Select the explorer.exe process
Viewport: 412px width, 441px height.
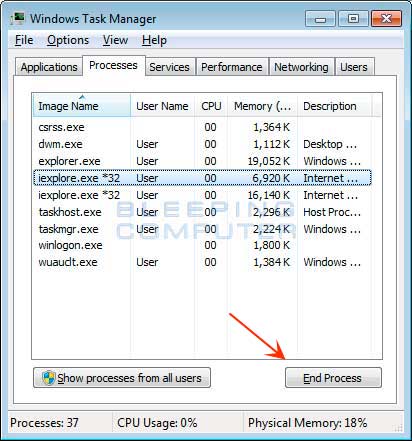[x=202, y=161]
